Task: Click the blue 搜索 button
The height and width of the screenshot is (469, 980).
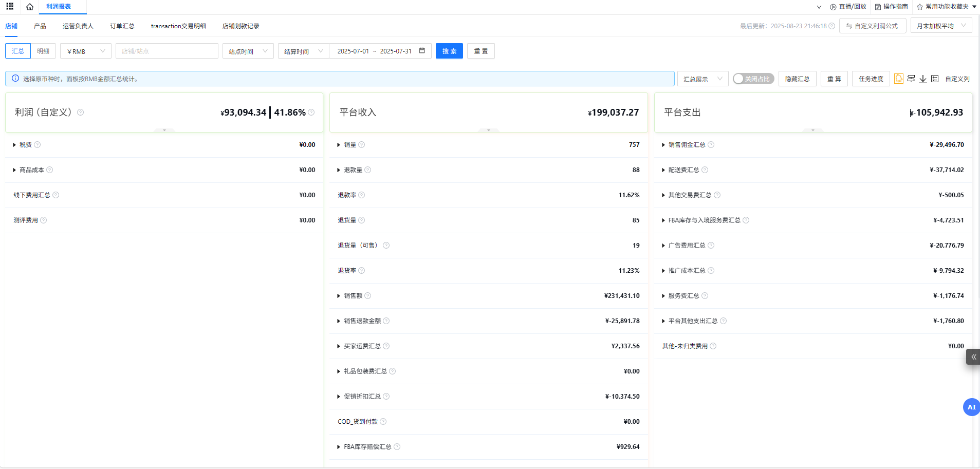Action: 449,51
